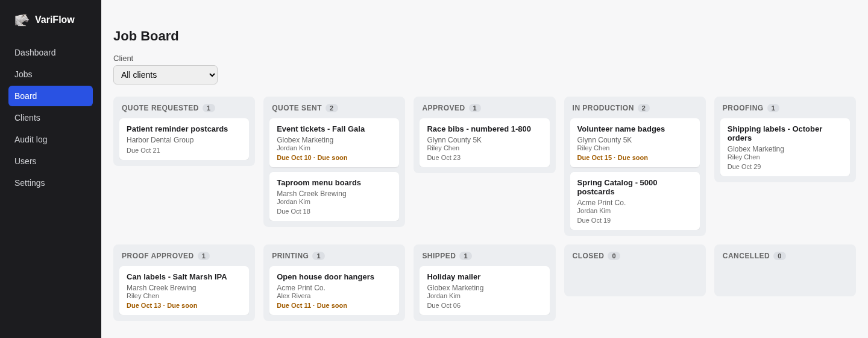868x338 pixels.
Task: Open the Holiday mailer job card
Action: tap(485, 290)
